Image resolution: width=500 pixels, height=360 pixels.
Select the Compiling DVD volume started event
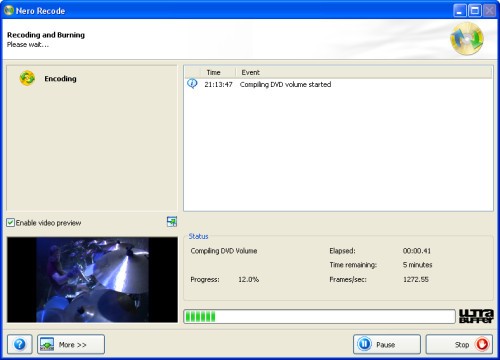(285, 84)
